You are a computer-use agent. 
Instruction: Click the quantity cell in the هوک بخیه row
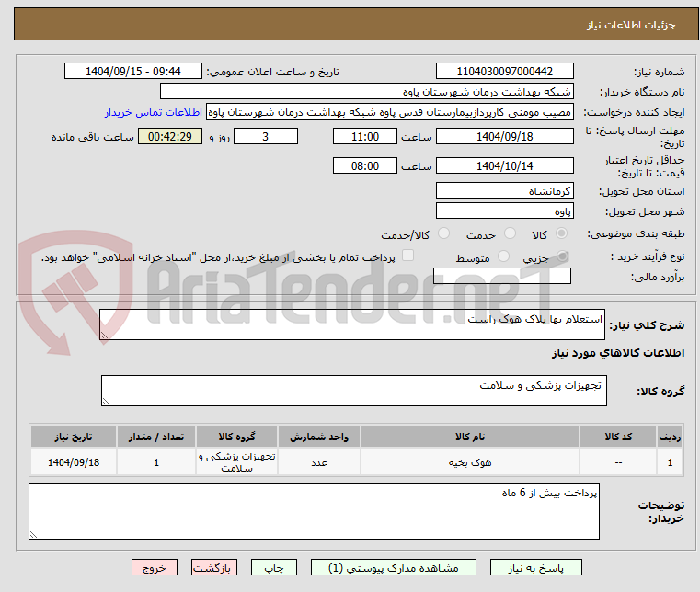(156, 462)
